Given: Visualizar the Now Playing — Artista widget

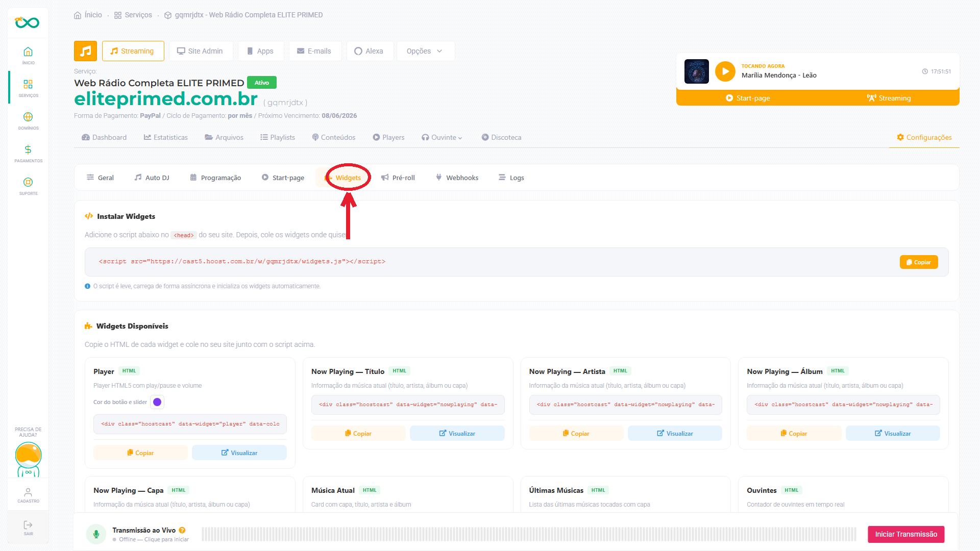Looking at the screenshot, I should coord(675,433).
